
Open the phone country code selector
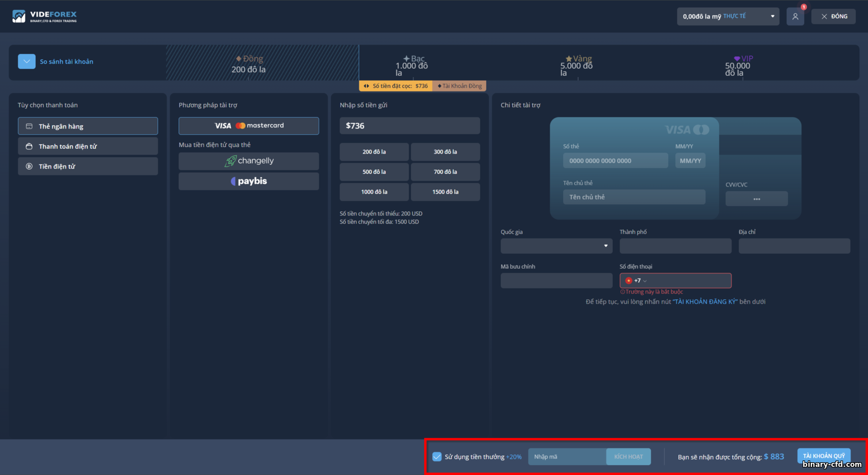[x=636, y=280]
